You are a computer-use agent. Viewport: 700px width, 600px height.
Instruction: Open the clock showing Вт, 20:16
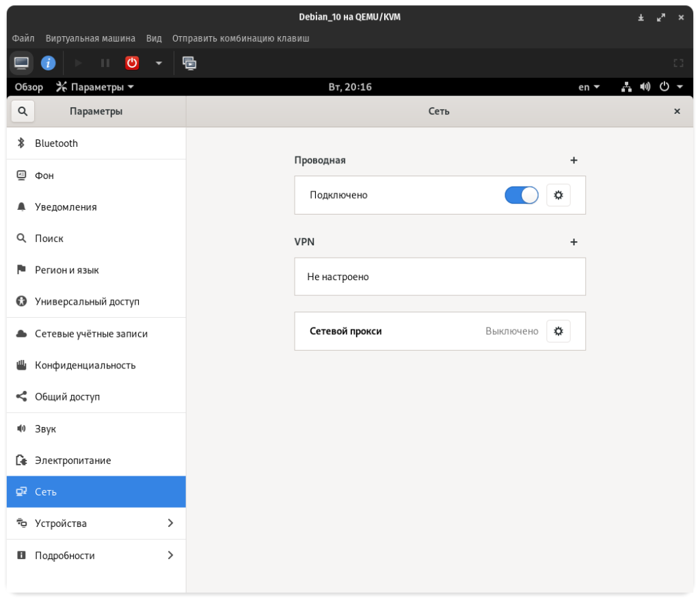(350, 87)
